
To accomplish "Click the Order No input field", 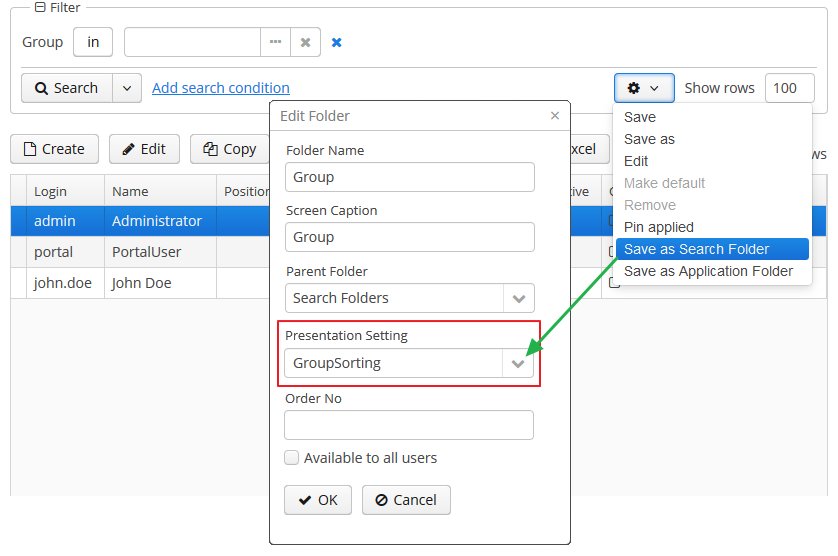I will (409, 425).
